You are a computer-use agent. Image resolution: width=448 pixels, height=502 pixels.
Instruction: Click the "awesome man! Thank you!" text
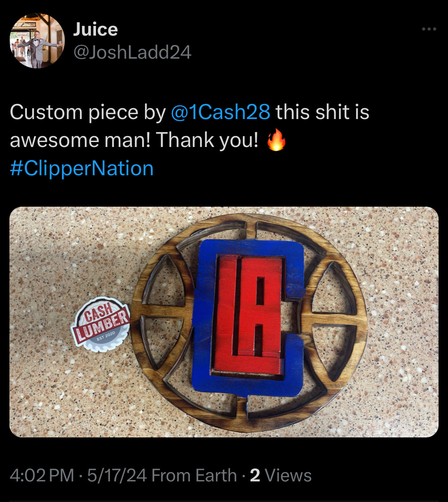click(x=134, y=140)
